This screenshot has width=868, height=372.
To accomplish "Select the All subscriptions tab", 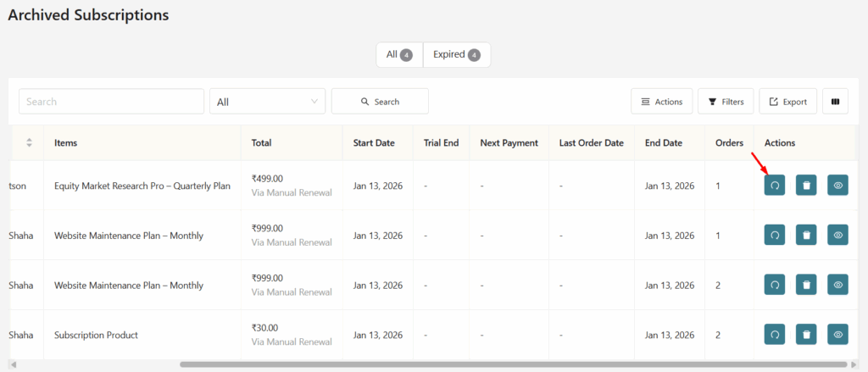I will 399,55.
